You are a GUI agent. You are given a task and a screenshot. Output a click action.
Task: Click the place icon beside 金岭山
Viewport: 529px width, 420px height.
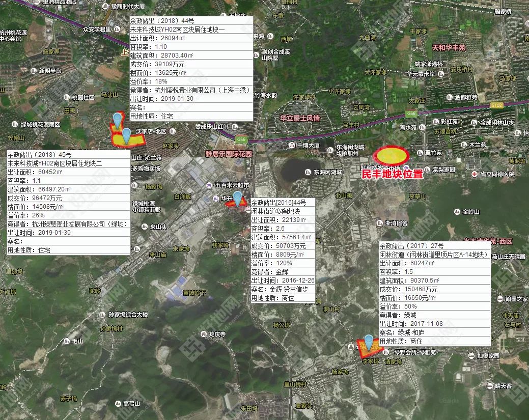pos(457,212)
